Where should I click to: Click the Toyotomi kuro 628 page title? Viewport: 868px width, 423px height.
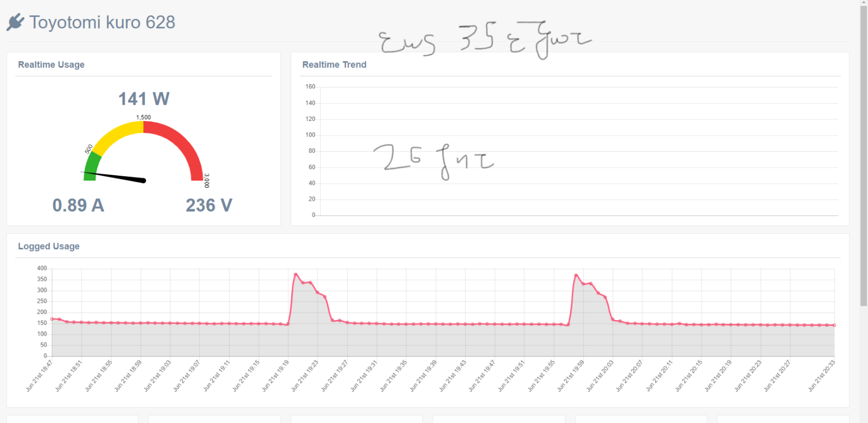click(x=102, y=22)
